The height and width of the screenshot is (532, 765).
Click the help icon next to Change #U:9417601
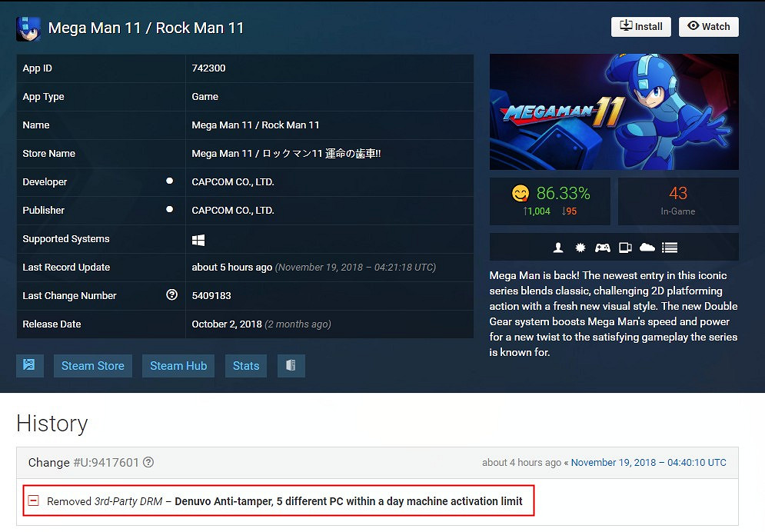[146, 462]
